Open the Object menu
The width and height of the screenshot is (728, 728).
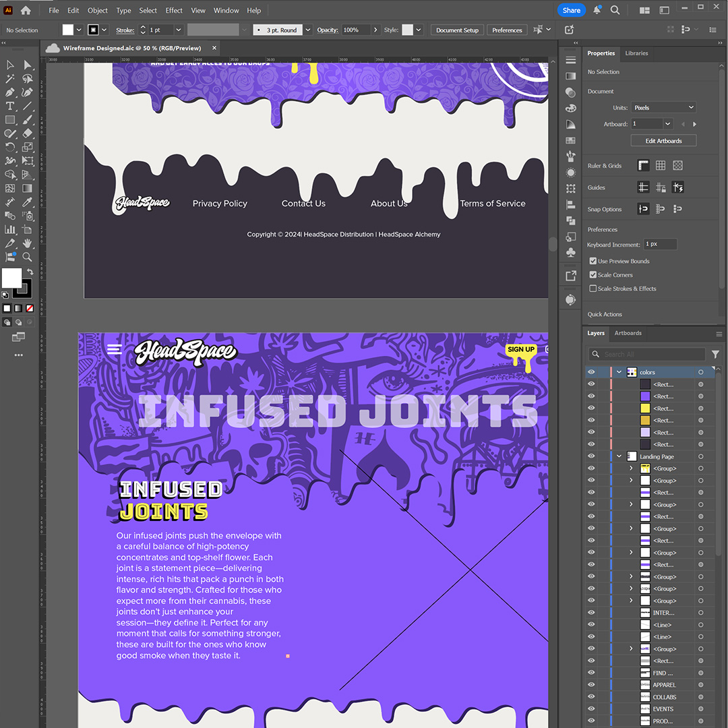[98, 10]
